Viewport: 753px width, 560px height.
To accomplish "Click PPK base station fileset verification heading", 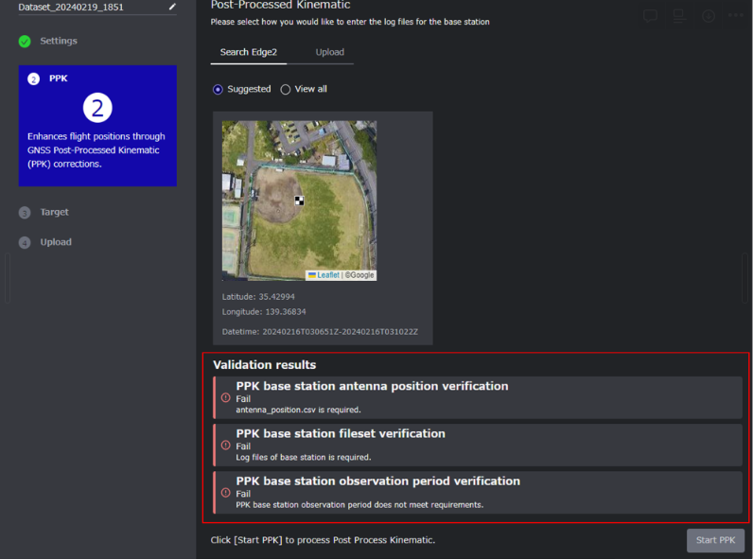I will (341, 433).
